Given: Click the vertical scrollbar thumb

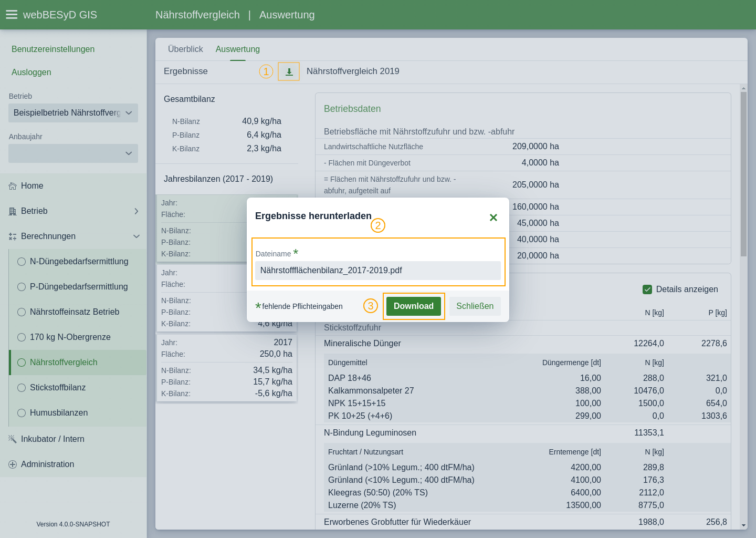Looking at the screenshot, I should (x=743, y=174).
